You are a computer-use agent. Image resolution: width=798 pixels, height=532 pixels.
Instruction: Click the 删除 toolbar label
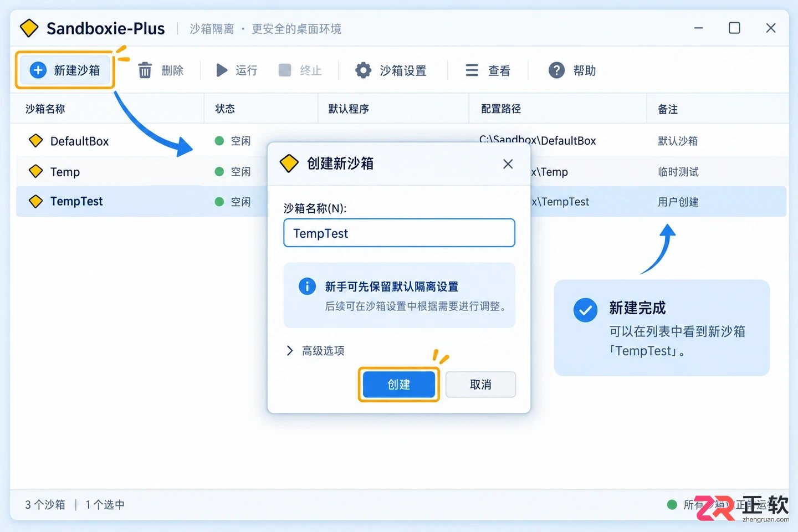point(172,70)
